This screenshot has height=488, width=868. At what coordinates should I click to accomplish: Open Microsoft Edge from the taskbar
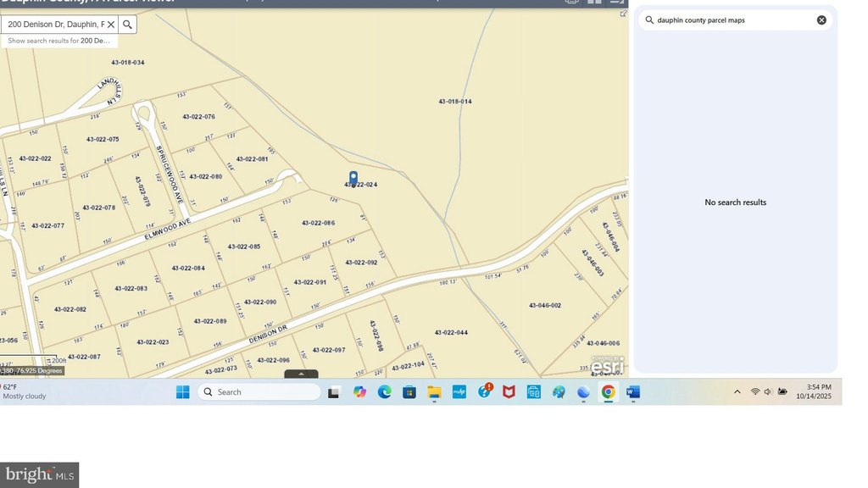384,391
